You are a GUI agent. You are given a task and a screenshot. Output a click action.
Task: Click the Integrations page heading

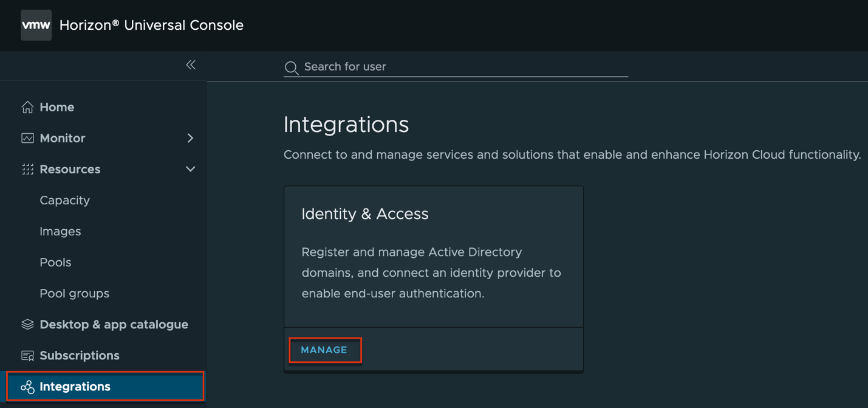pyautogui.click(x=346, y=125)
